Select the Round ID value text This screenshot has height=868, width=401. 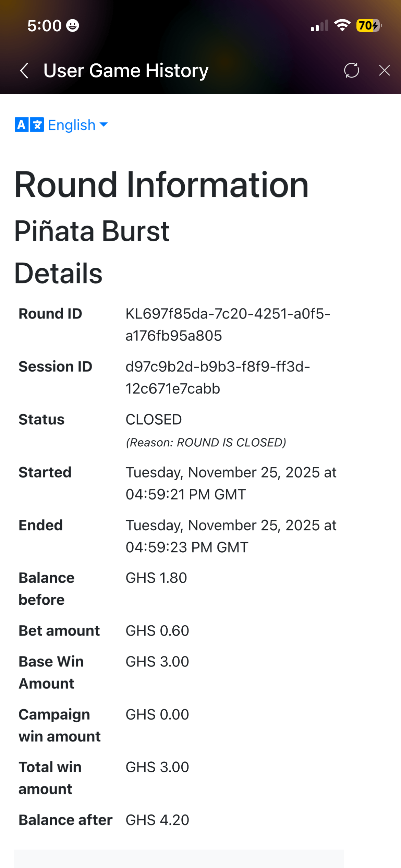tap(228, 325)
